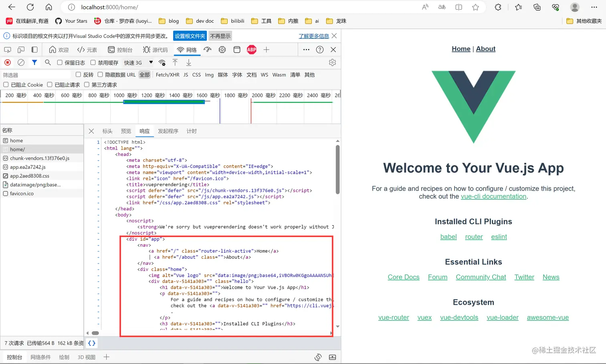
Task: Open the 了解更多信息 link
Action: (x=314, y=36)
